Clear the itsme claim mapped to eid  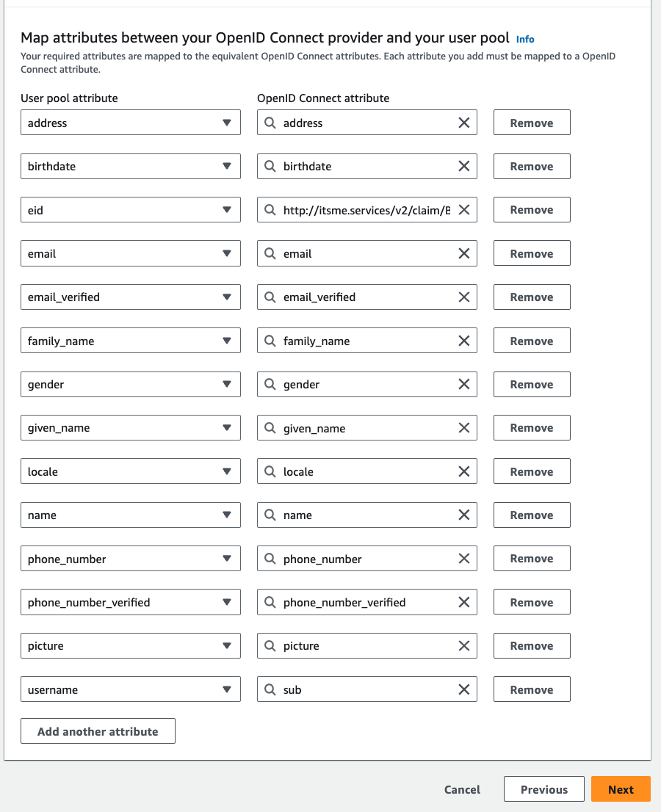point(463,209)
